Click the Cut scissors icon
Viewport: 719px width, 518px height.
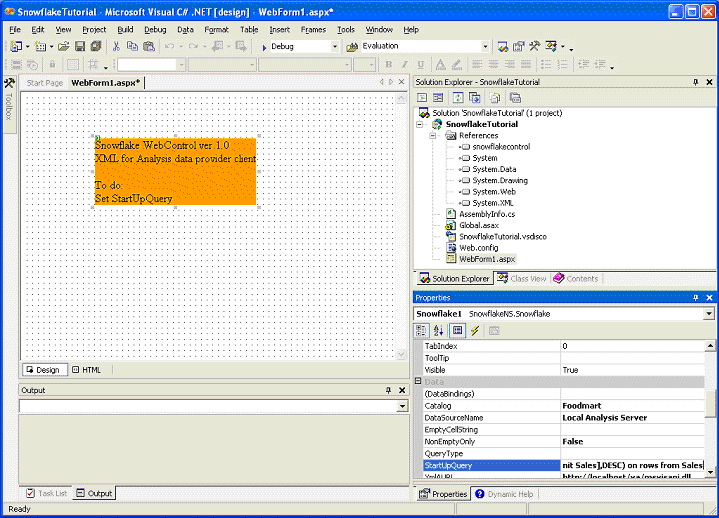coord(116,46)
